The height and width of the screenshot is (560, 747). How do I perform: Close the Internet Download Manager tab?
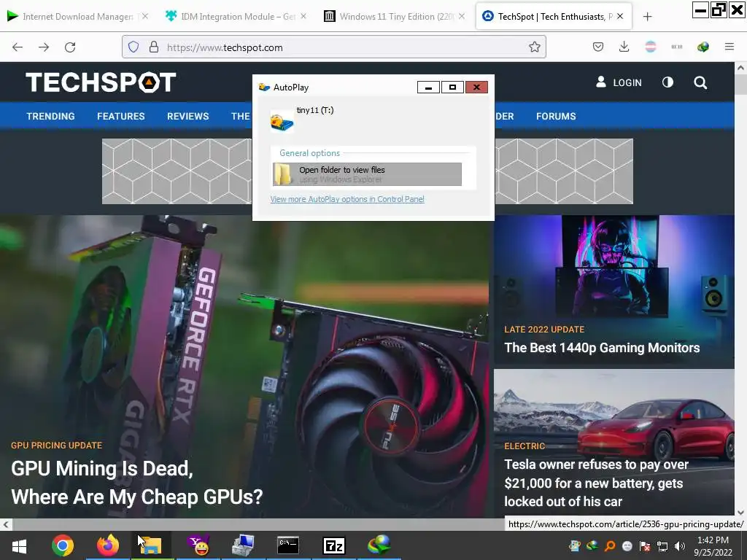(x=145, y=16)
